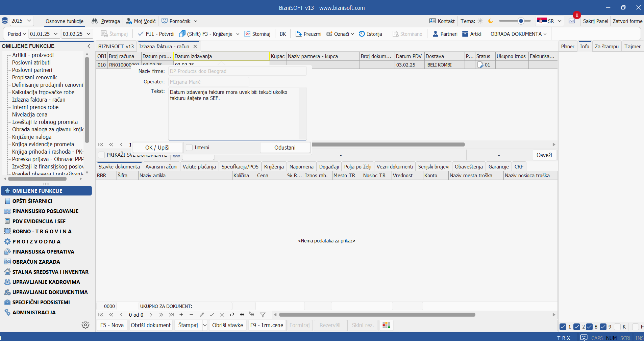Viewport: 644px width, 341px height.
Task: Switch to the Knjiženja tab
Action: (x=274, y=166)
